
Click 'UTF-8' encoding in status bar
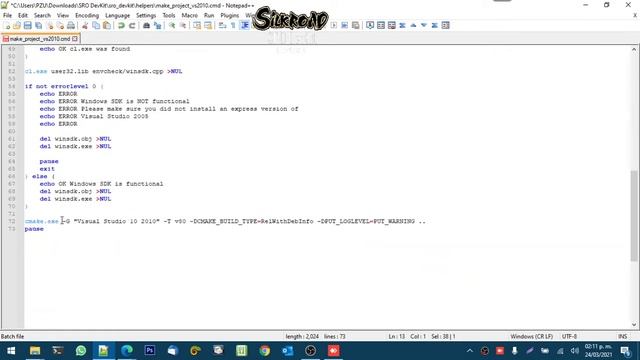coord(569,336)
